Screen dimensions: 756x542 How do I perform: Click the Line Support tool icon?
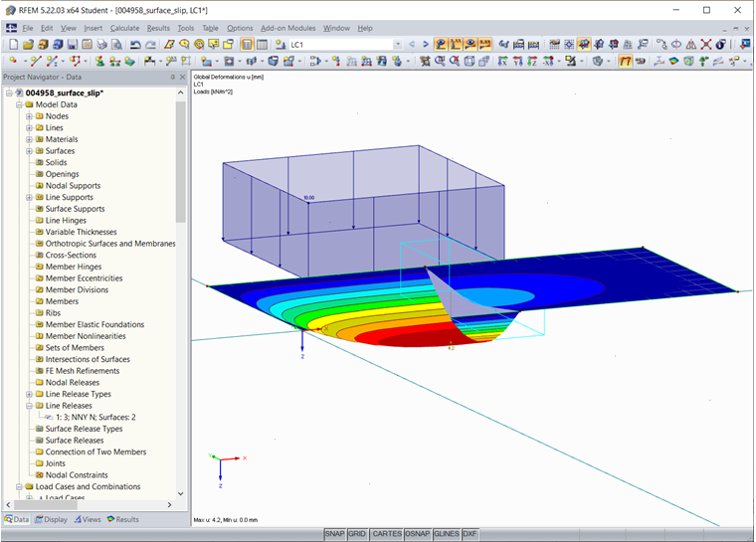coord(114,61)
